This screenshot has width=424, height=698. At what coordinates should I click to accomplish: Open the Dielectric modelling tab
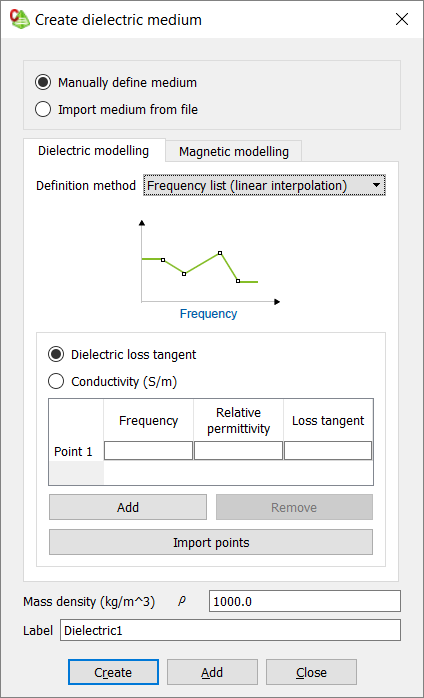pyautogui.click(x=94, y=150)
